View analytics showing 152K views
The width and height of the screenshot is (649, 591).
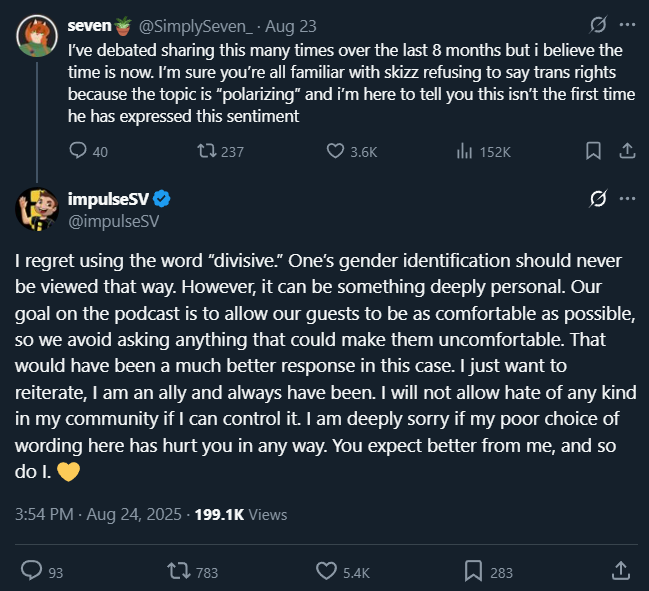464,151
